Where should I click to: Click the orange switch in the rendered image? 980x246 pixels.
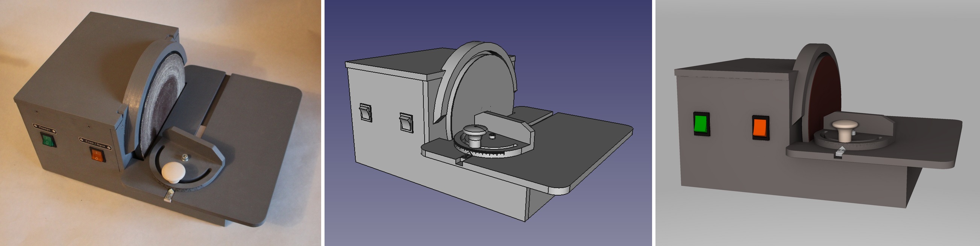(x=760, y=128)
